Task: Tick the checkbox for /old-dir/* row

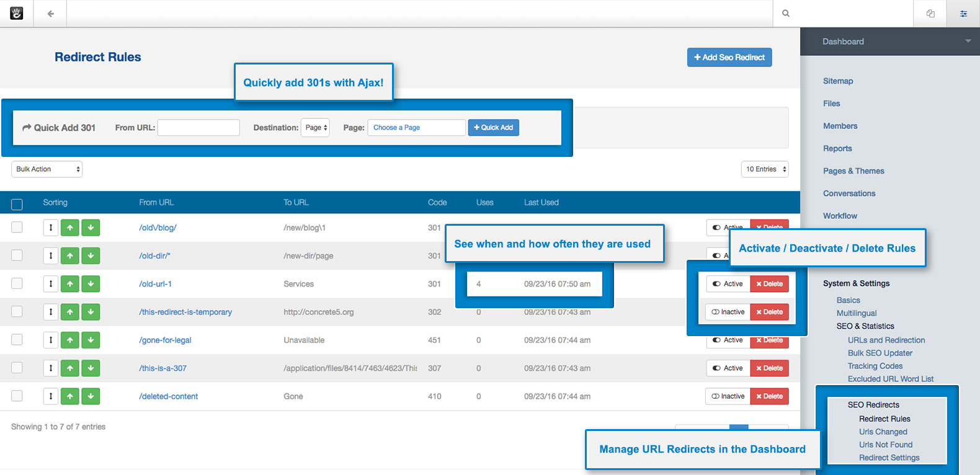Action: pyautogui.click(x=17, y=255)
